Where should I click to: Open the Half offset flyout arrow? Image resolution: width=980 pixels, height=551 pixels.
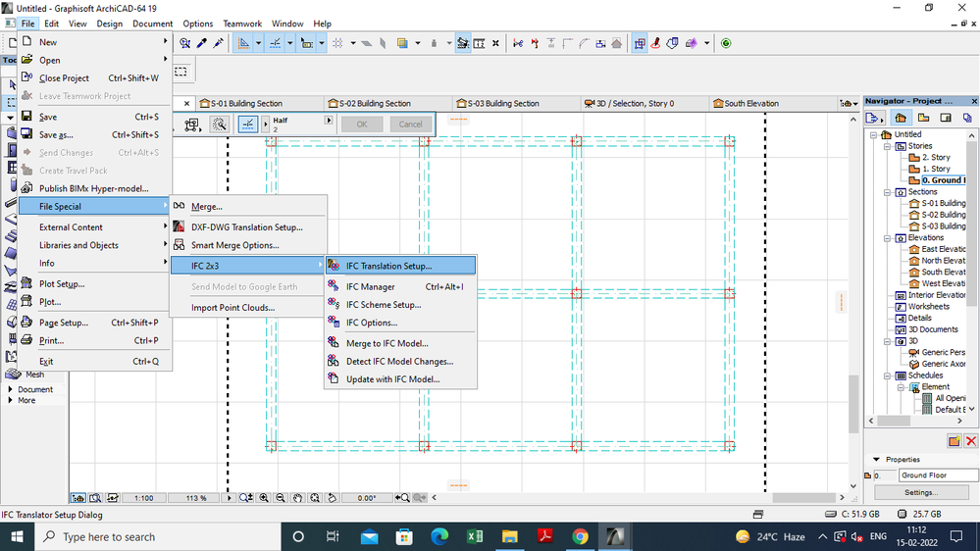(x=328, y=120)
